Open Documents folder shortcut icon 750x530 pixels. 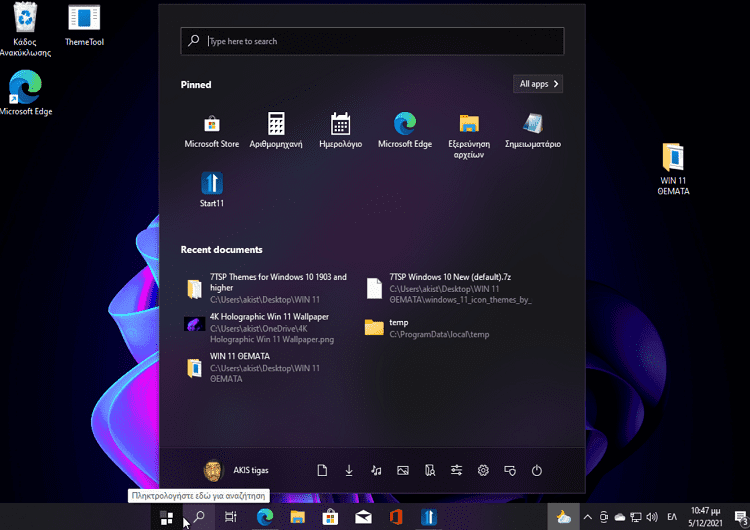coord(322,471)
